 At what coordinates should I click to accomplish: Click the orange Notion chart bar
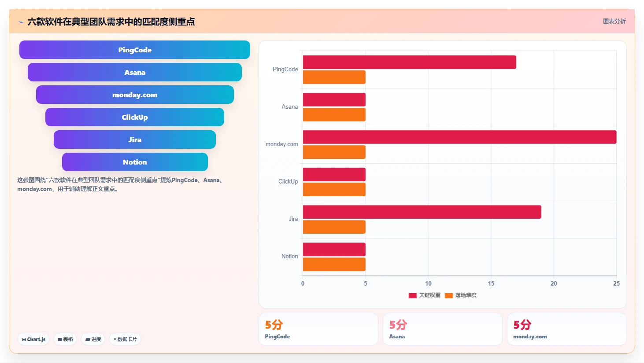click(334, 264)
